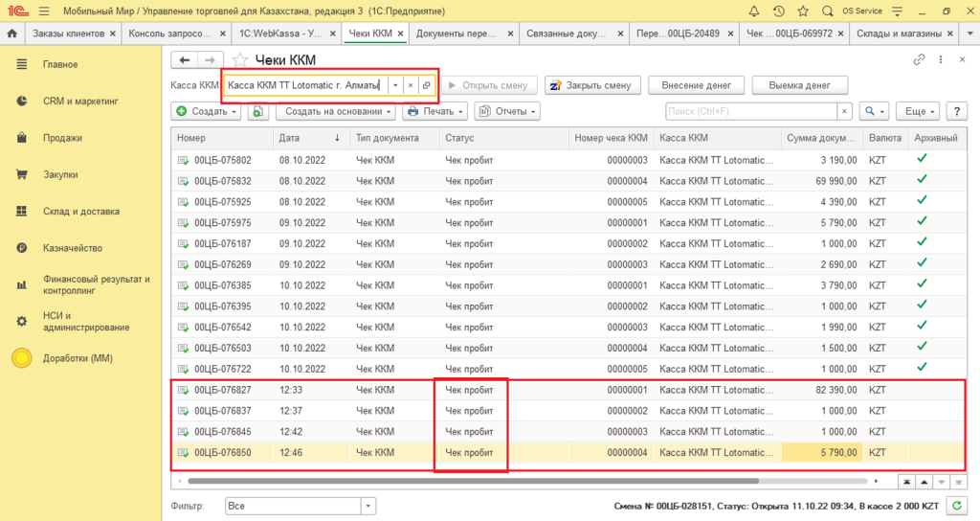Image resolution: width=980 pixels, height=521 pixels.
Task: Open form options three-dot menu
Action: click(941, 59)
